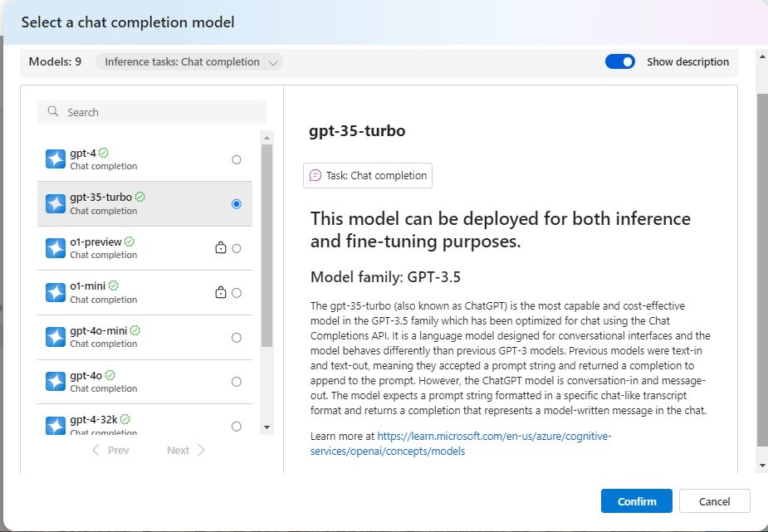768x532 pixels.
Task: Click verified badge next to gpt-4
Action: point(103,153)
